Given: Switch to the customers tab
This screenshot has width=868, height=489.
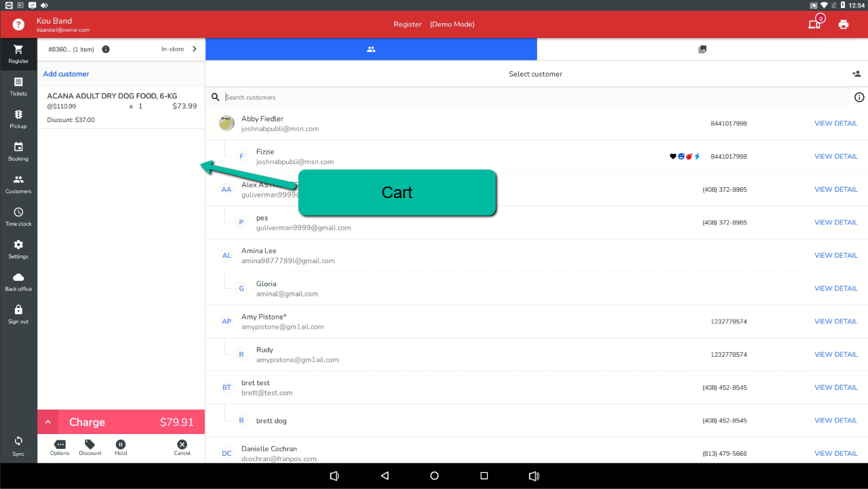Looking at the screenshot, I should (x=371, y=50).
